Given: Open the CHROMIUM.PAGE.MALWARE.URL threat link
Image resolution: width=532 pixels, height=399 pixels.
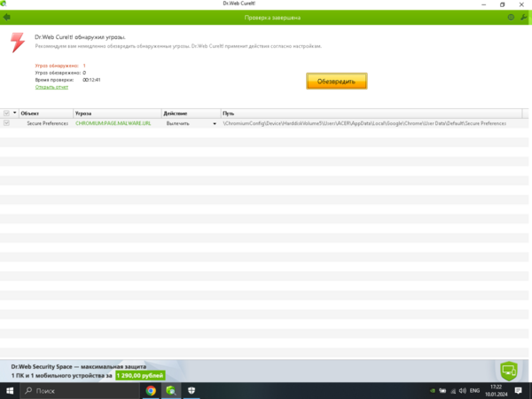Looking at the screenshot, I should [113, 123].
